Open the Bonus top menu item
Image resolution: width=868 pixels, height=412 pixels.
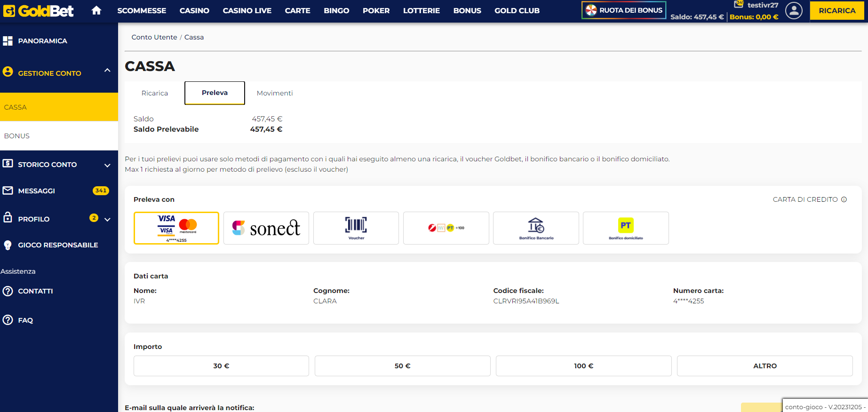coord(467,10)
